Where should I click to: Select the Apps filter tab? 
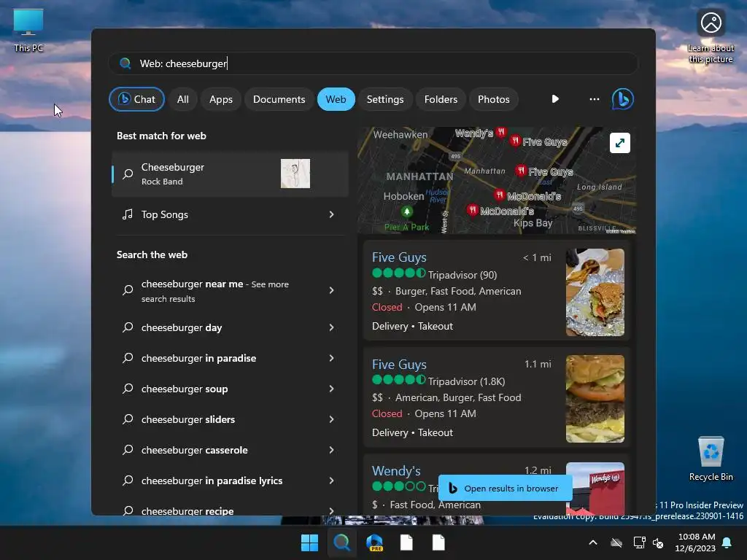pyautogui.click(x=221, y=99)
